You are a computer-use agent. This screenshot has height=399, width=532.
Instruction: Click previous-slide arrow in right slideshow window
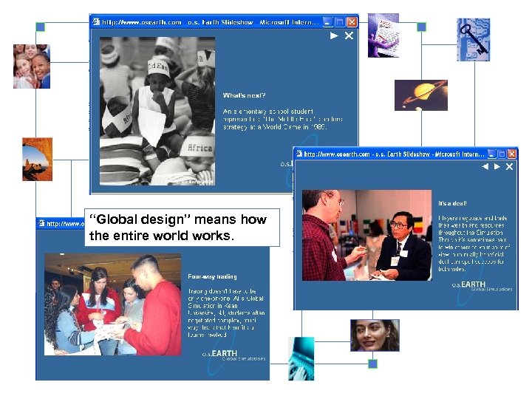pyautogui.click(x=485, y=166)
